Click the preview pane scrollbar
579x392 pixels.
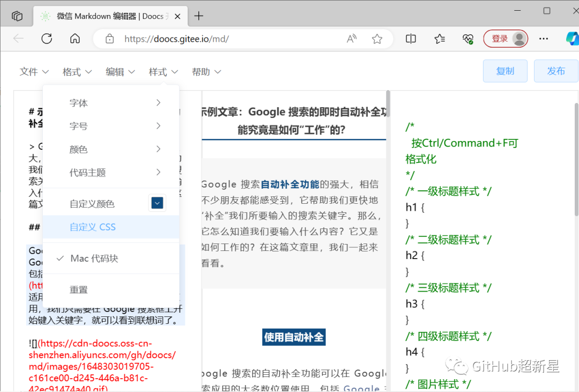[x=388, y=103]
